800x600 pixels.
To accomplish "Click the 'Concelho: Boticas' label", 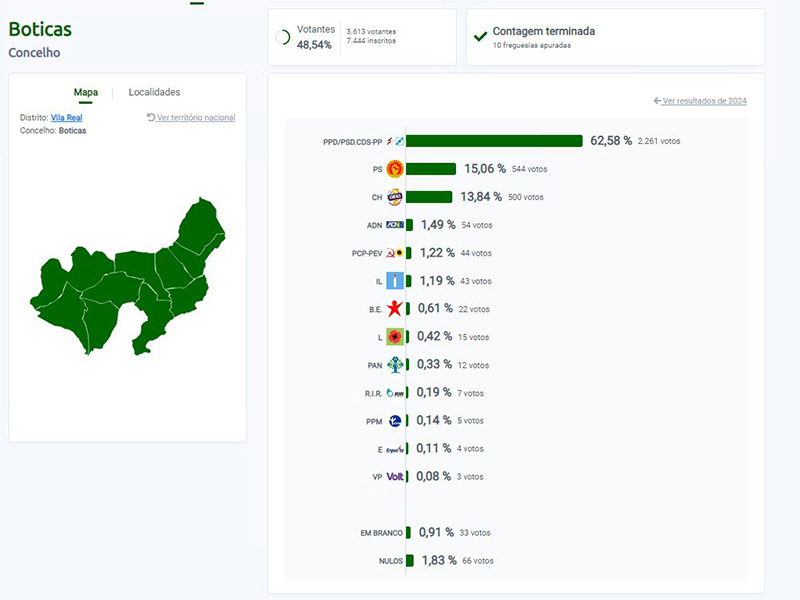I will (x=53, y=131).
